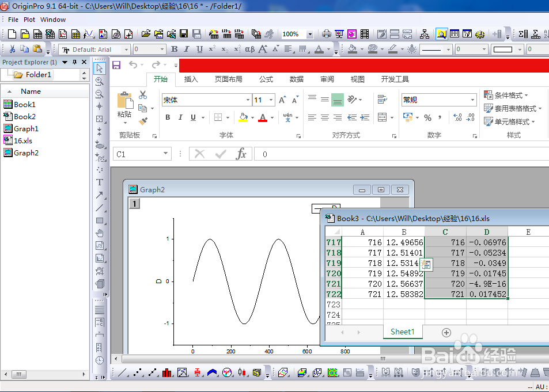
Task: Switch to the 公式 ribbon tab
Action: [266, 79]
